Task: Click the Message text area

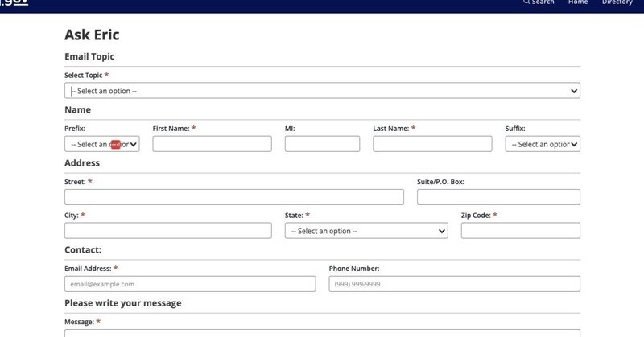Action: pyautogui.click(x=322, y=333)
